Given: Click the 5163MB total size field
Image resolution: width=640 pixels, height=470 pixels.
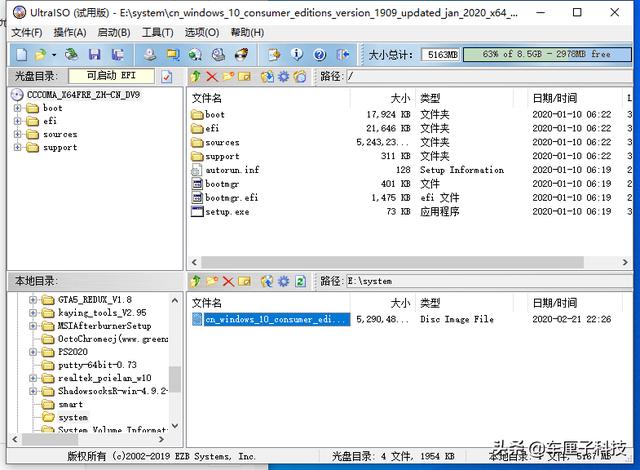Looking at the screenshot, I should point(441,54).
